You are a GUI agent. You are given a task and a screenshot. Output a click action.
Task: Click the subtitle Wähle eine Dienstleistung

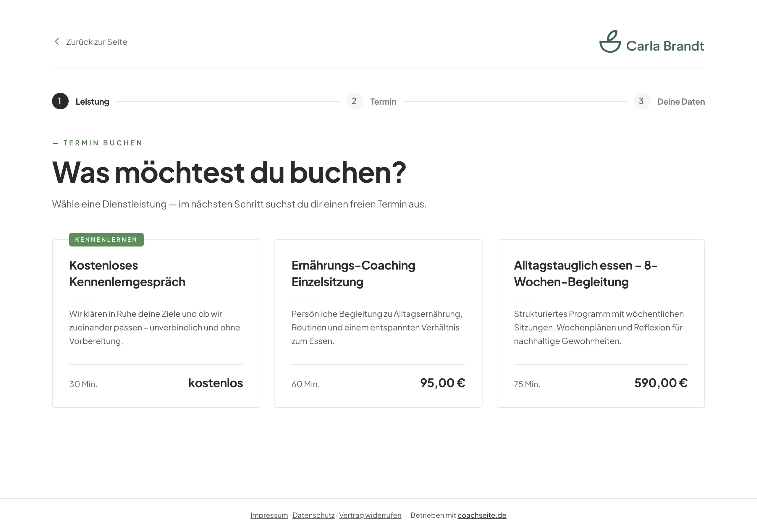click(239, 204)
